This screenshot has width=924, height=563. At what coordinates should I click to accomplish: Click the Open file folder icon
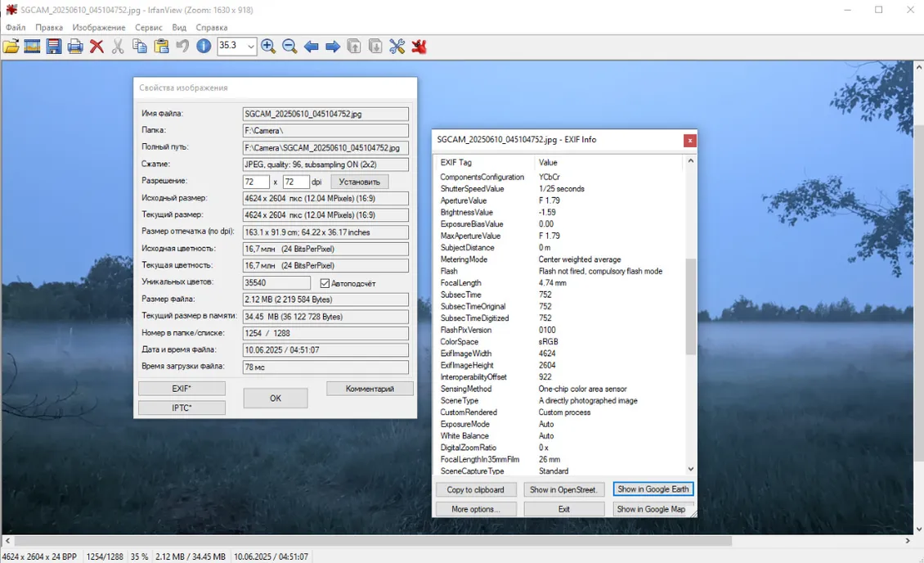point(11,47)
